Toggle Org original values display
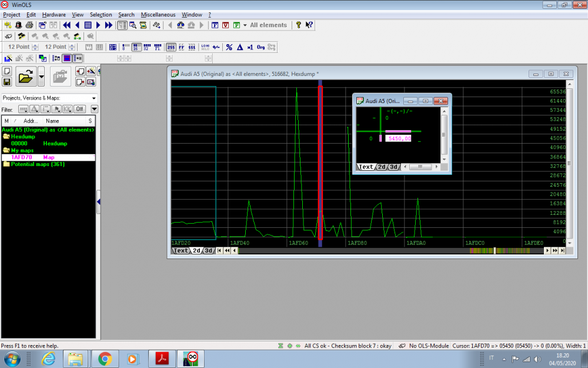 click(260, 47)
